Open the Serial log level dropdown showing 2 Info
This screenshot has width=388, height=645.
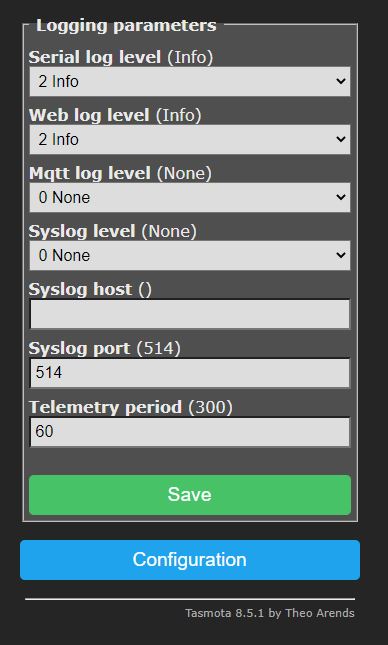pyautogui.click(x=190, y=81)
